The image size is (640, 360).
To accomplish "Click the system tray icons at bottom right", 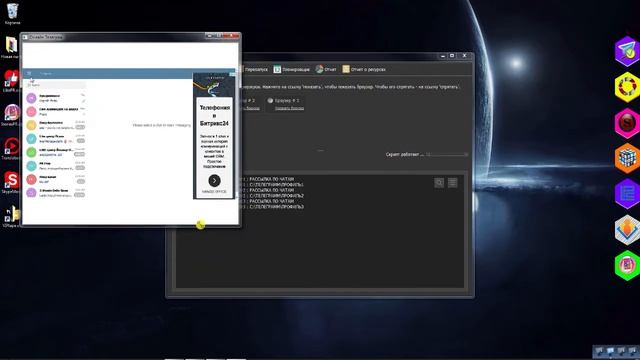I will [616, 350].
